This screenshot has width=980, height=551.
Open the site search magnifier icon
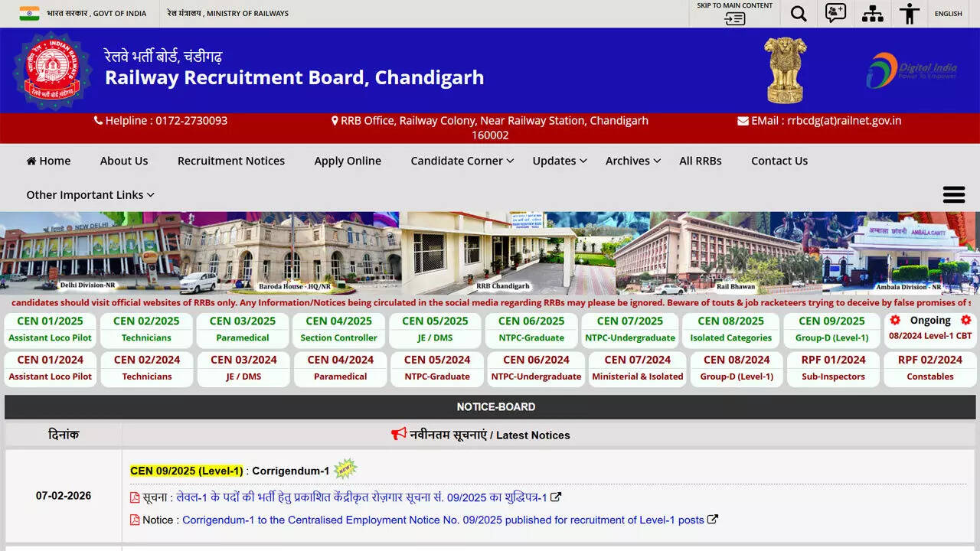point(798,13)
